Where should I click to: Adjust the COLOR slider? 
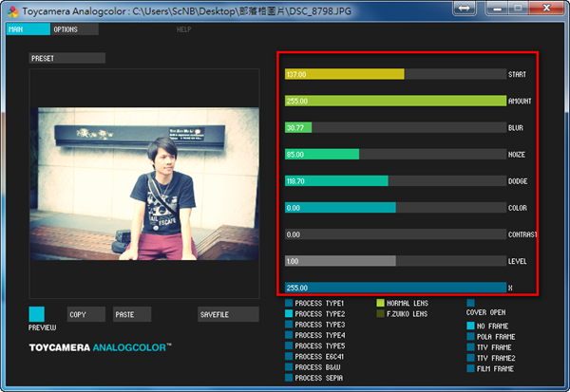tap(395, 208)
